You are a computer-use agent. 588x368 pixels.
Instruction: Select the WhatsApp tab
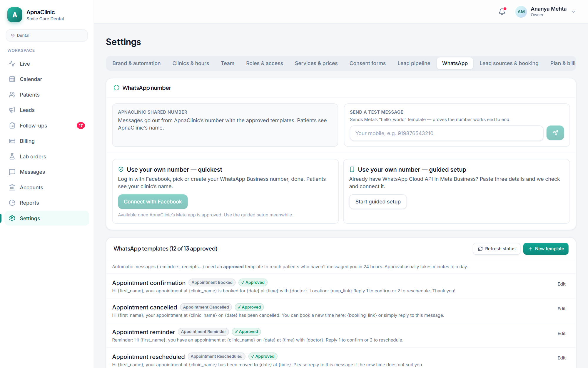(455, 63)
